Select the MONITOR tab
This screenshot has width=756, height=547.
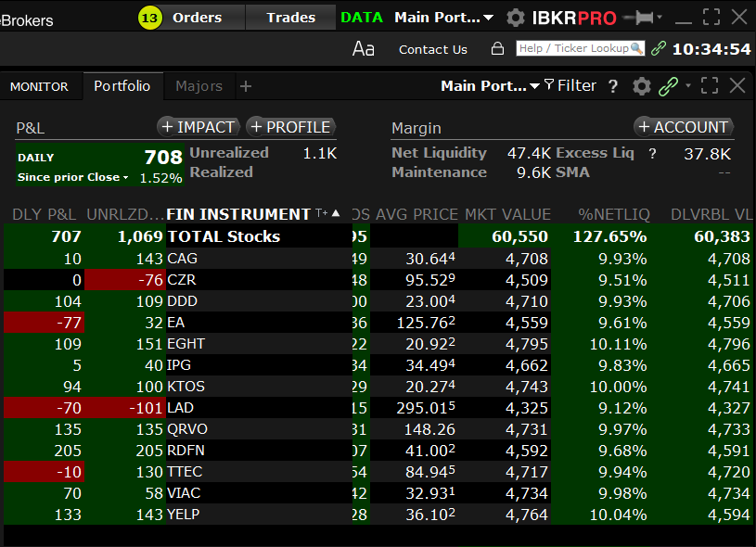coord(40,87)
